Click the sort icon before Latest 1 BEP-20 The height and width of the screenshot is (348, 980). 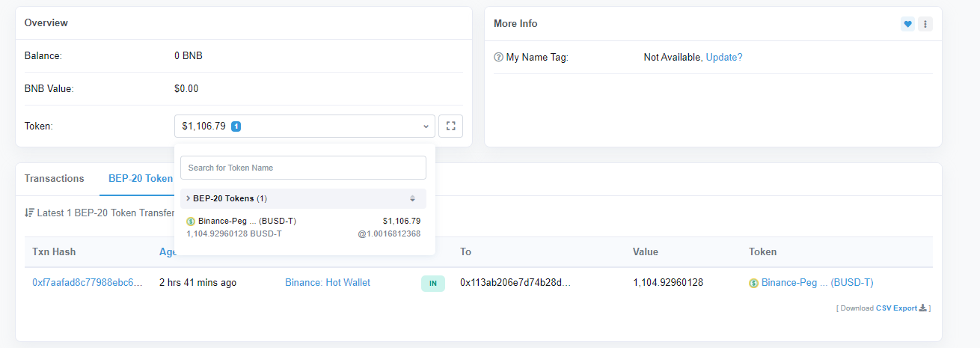tap(29, 213)
